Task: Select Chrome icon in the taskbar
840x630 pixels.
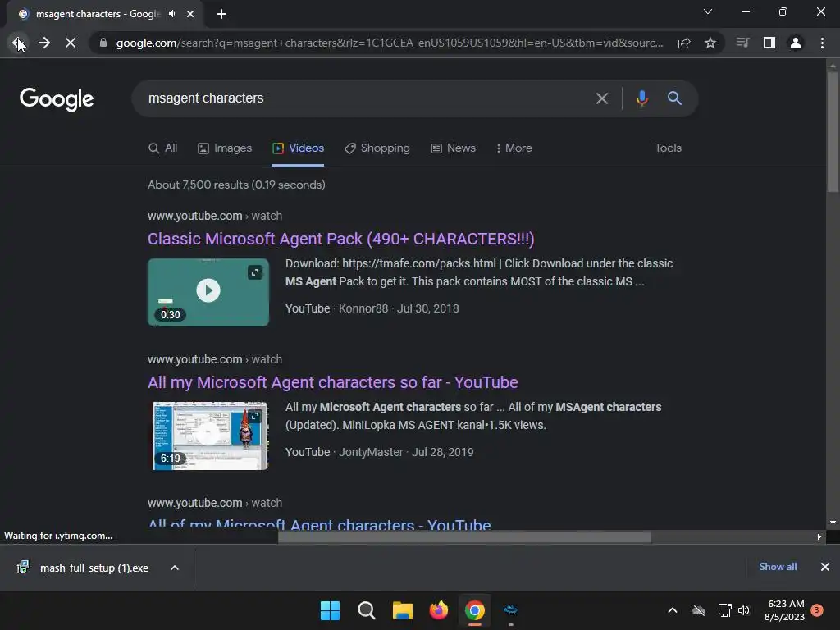Action: 475,610
